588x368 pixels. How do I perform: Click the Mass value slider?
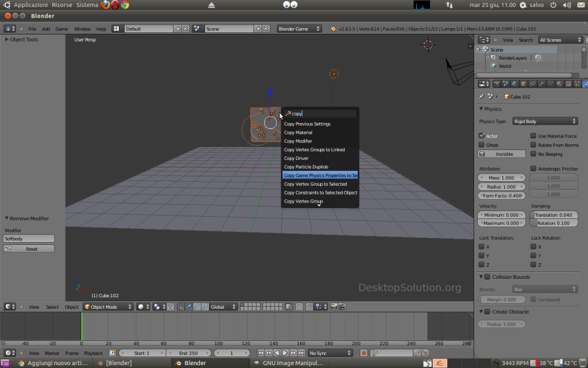click(x=502, y=178)
